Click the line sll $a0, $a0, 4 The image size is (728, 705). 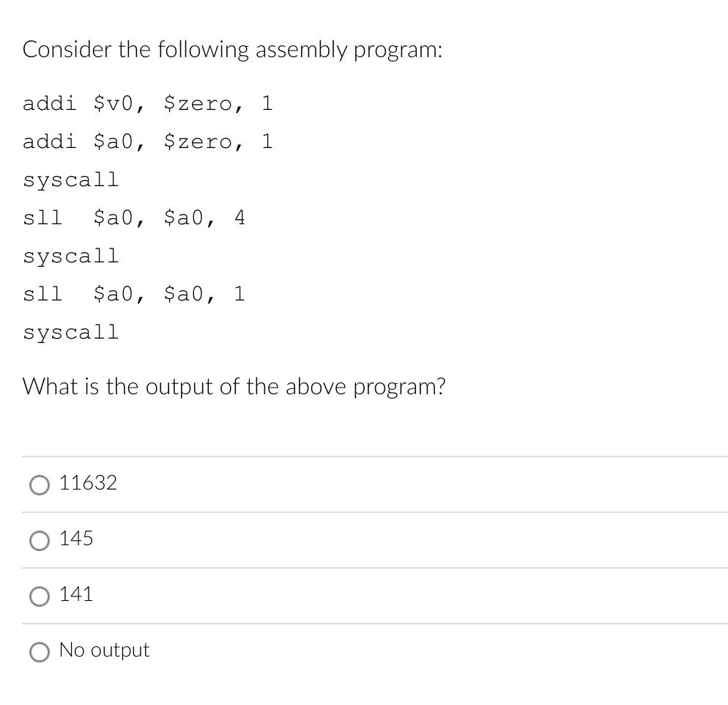click(134, 217)
